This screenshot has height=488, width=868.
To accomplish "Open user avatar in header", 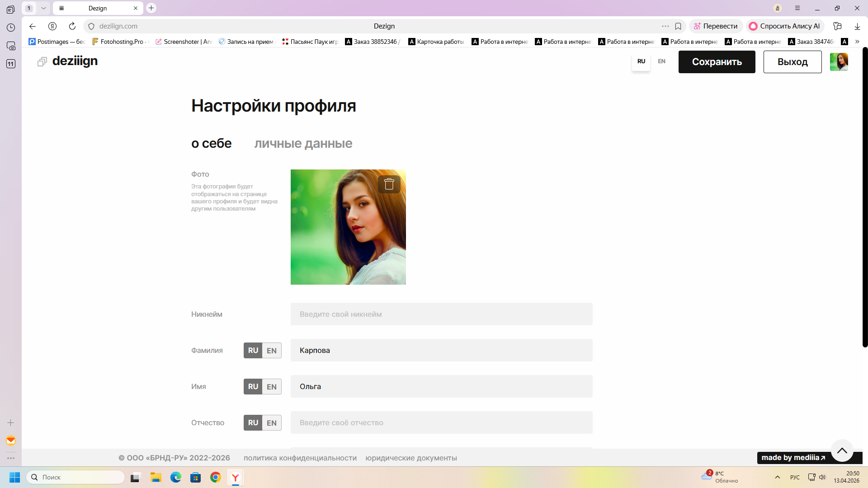I will [x=839, y=62].
